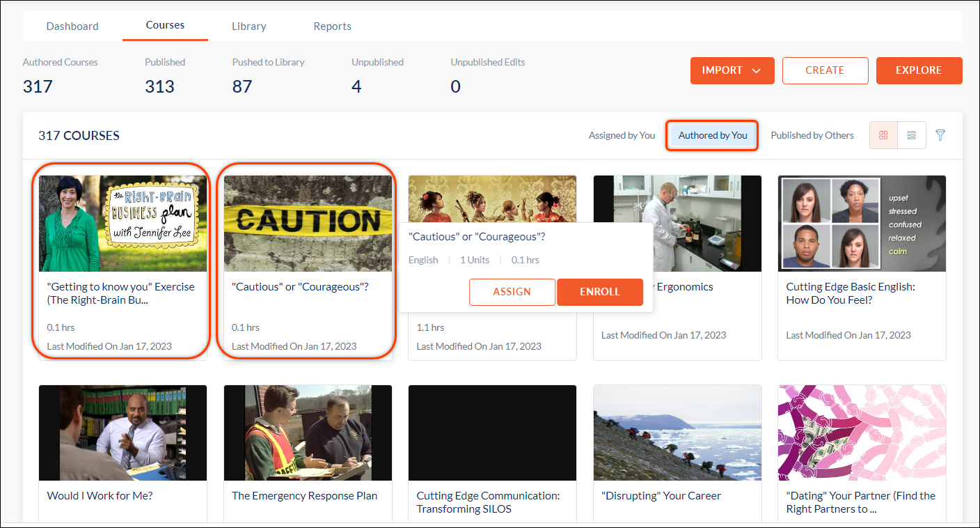
Task: Open the Emergency Response Plan thumbnail
Action: [x=308, y=433]
